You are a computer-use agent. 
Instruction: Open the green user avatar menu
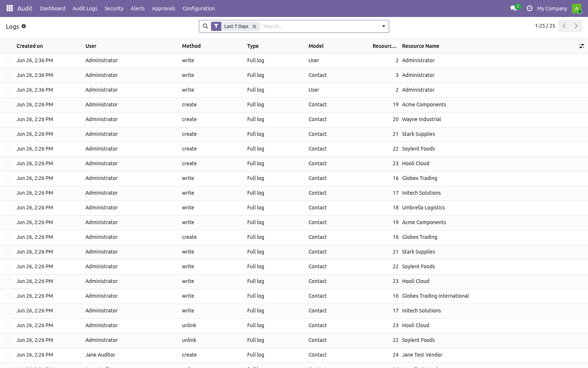(x=577, y=8)
